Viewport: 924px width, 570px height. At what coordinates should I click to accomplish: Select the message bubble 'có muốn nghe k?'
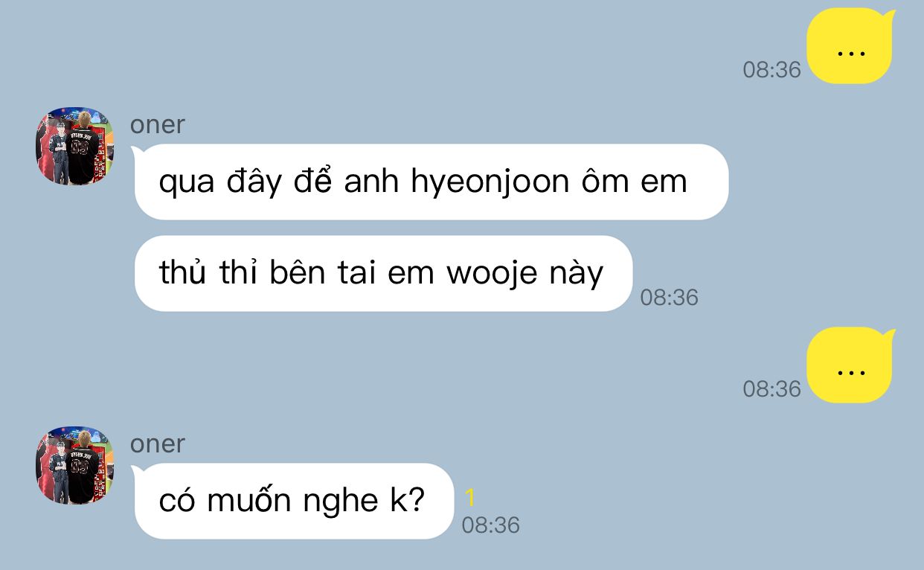293,501
